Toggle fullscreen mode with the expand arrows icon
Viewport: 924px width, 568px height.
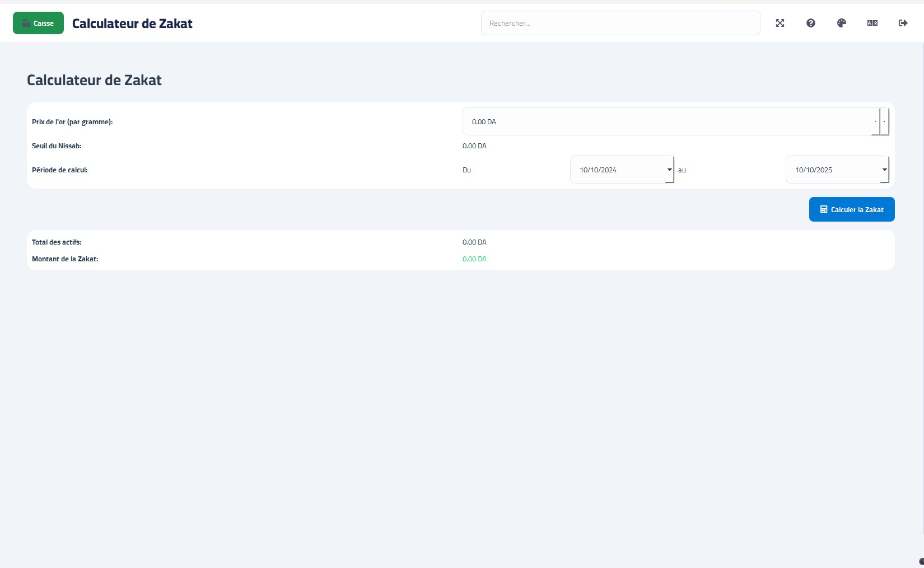click(x=780, y=23)
